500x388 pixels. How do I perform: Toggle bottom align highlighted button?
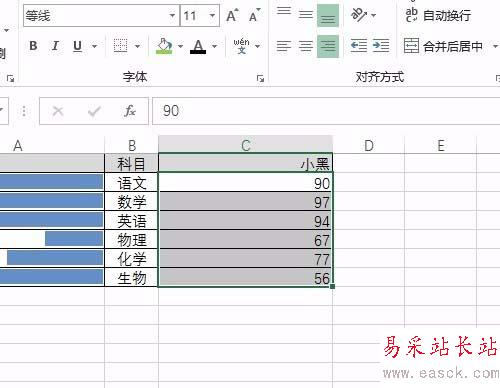coord(328,15)
